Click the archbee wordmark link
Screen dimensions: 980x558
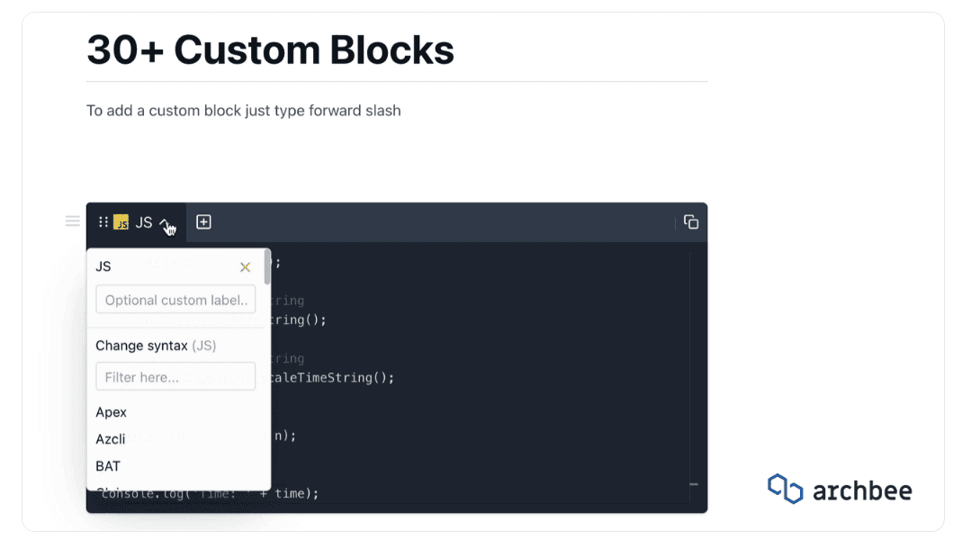pos(861,490)
